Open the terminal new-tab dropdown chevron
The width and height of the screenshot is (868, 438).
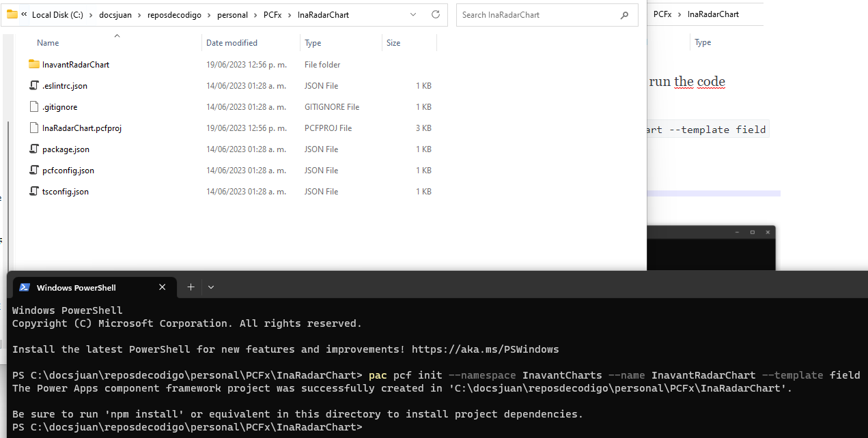(211, 287)
